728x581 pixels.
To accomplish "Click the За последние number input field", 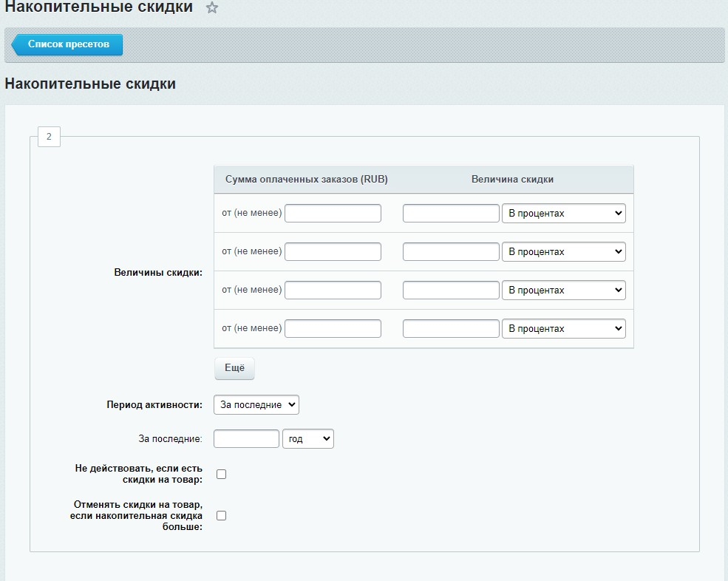I will pos(246,439).
